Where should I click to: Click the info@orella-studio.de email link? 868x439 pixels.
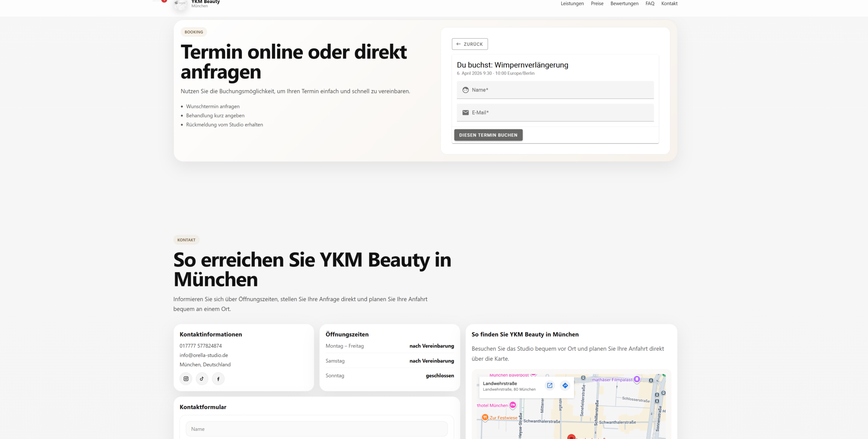tap(203, 355)
